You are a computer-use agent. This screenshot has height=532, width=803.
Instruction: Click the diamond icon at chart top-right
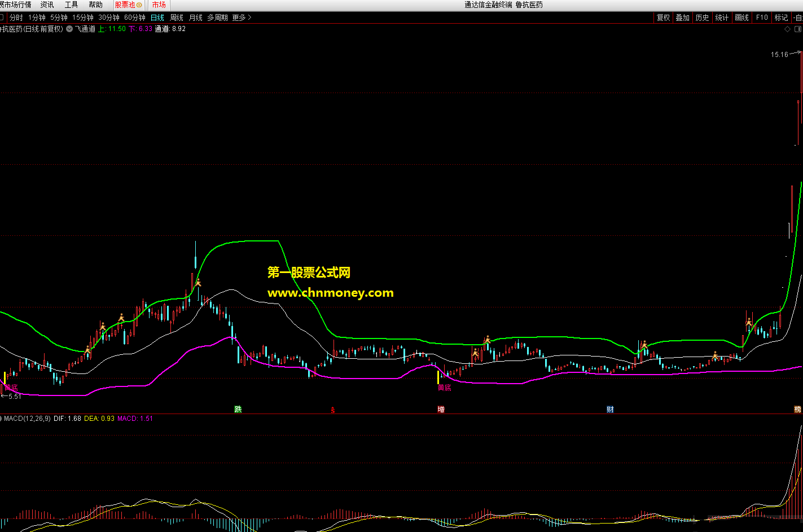pyautogui.click(x=787, y=29)
